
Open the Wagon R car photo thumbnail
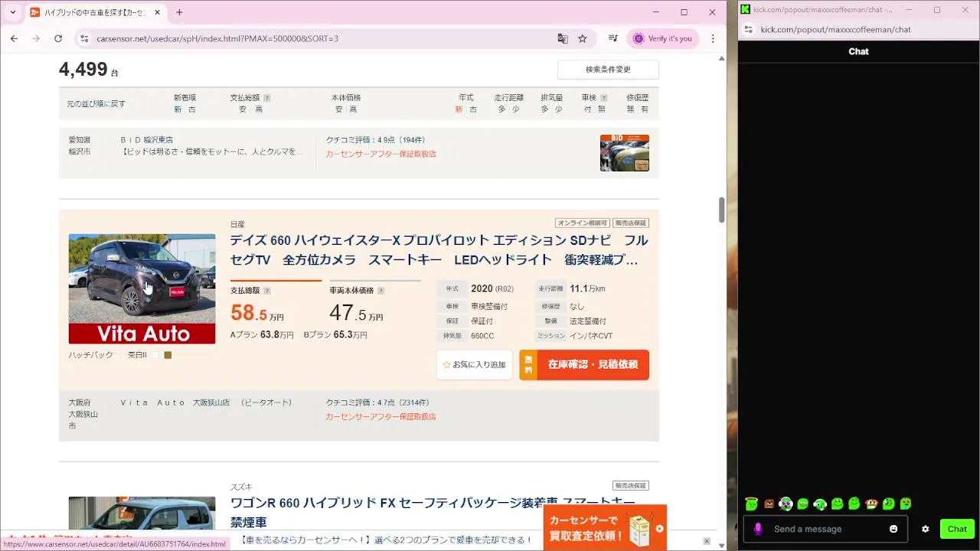coord(142,513)
